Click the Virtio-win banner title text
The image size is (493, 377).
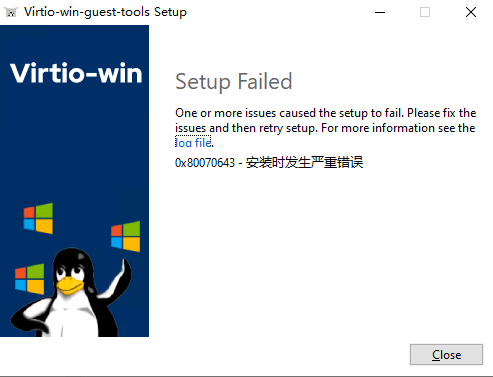76,73
